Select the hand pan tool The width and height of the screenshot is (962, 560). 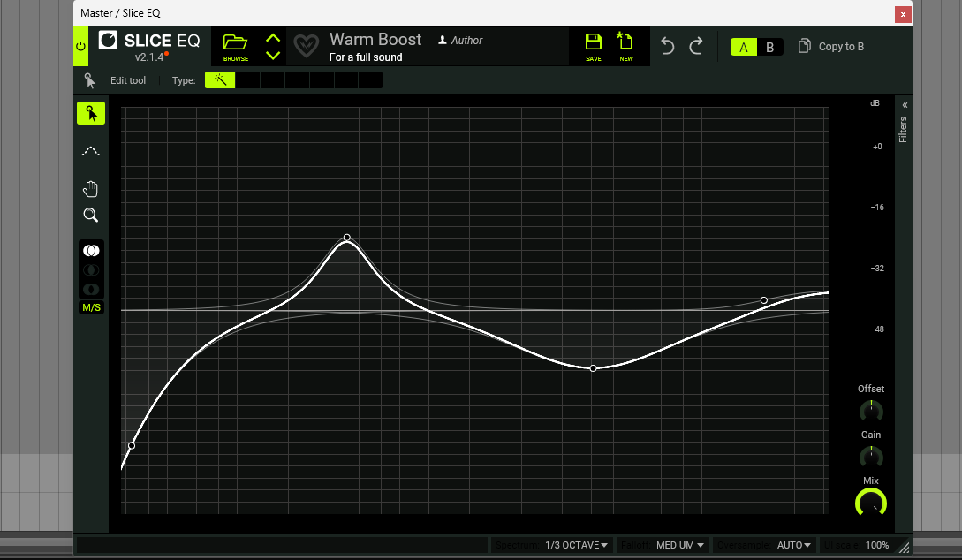point(91,189)
